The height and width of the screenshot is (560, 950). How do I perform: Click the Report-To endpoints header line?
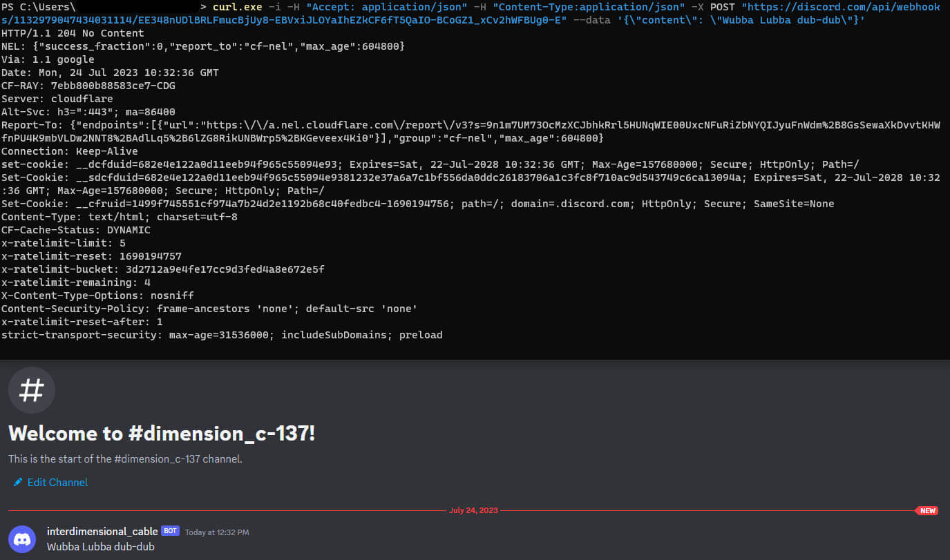(x=471, y=132)
